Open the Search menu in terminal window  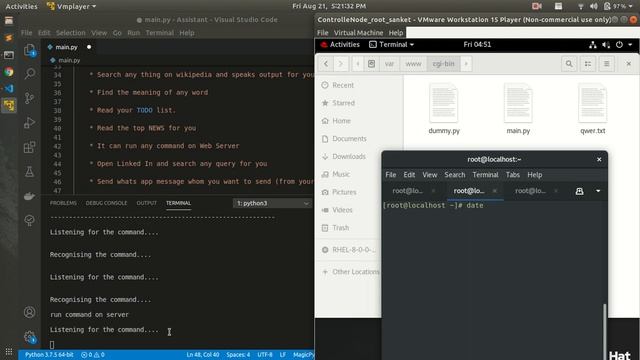pyautogui.click(x=455, y=175)
